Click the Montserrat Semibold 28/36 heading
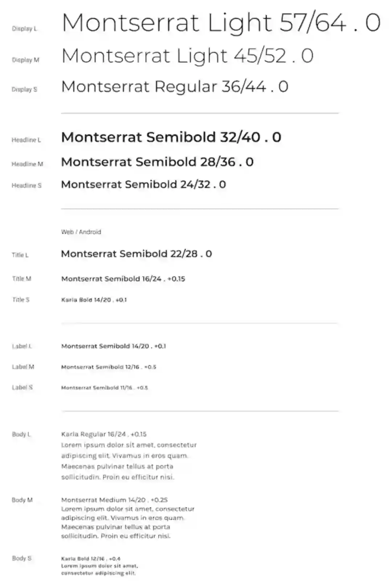 coord(157,162)
